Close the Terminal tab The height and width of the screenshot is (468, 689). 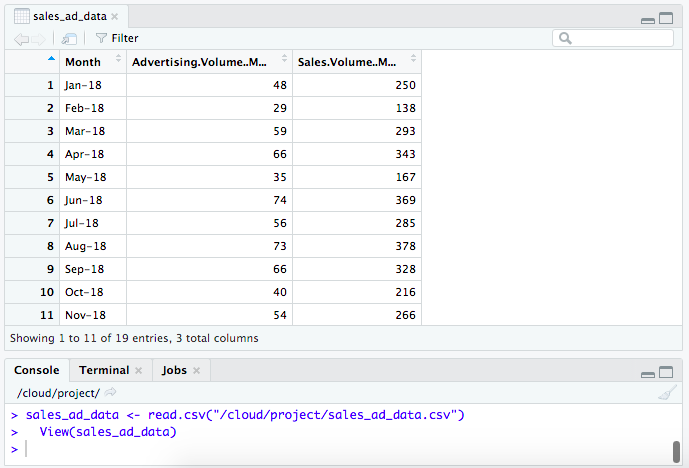[138, 371]
